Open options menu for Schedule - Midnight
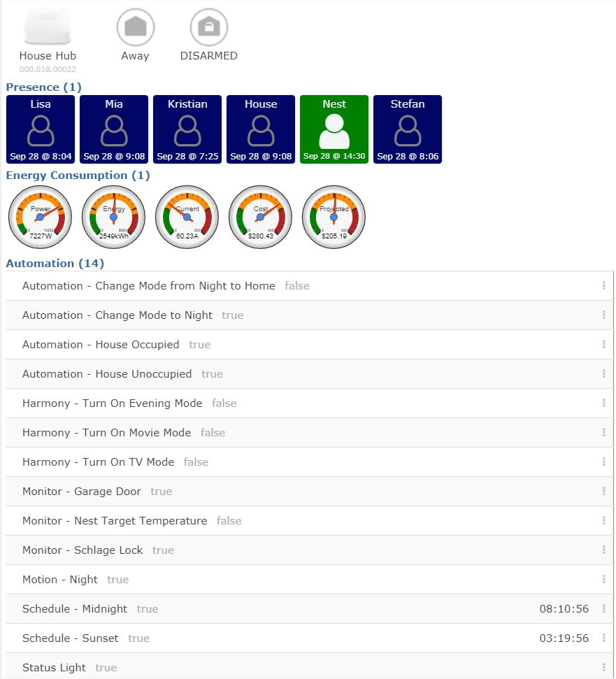 tap(603, 608)
